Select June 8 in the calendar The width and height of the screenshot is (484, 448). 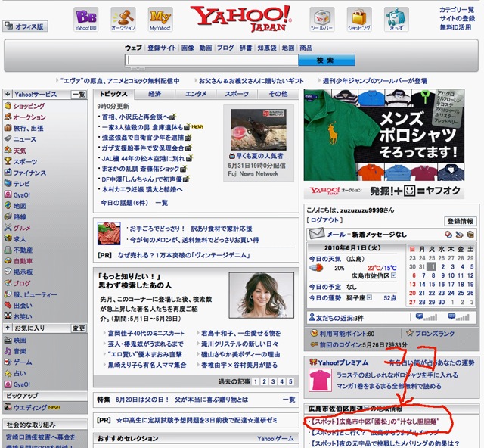pyautogui.click(x=433, y=275)
